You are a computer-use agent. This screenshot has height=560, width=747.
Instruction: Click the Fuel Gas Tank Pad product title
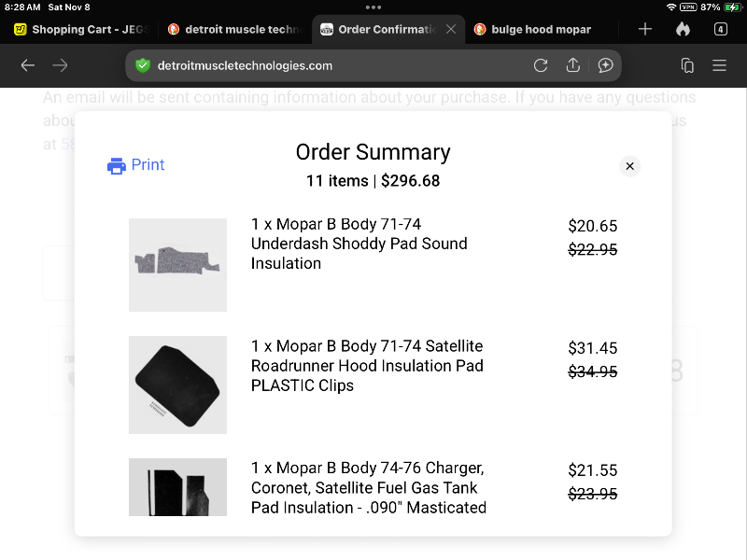[368, 488]
